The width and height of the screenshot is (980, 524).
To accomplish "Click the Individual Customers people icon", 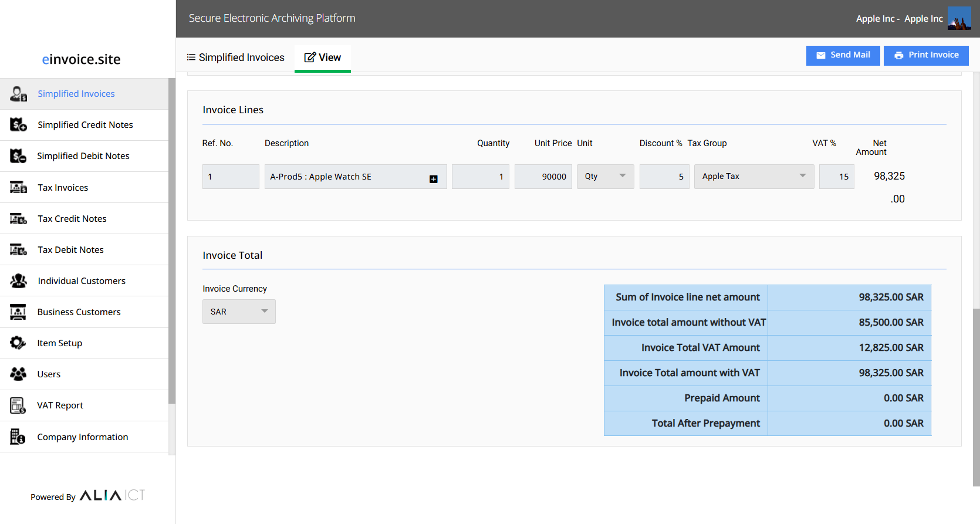I will tap(18, 281).
